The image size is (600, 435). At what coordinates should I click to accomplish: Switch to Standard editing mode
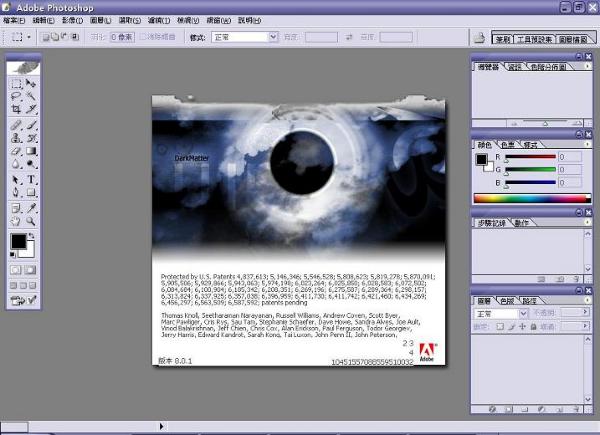coord(16,270)
